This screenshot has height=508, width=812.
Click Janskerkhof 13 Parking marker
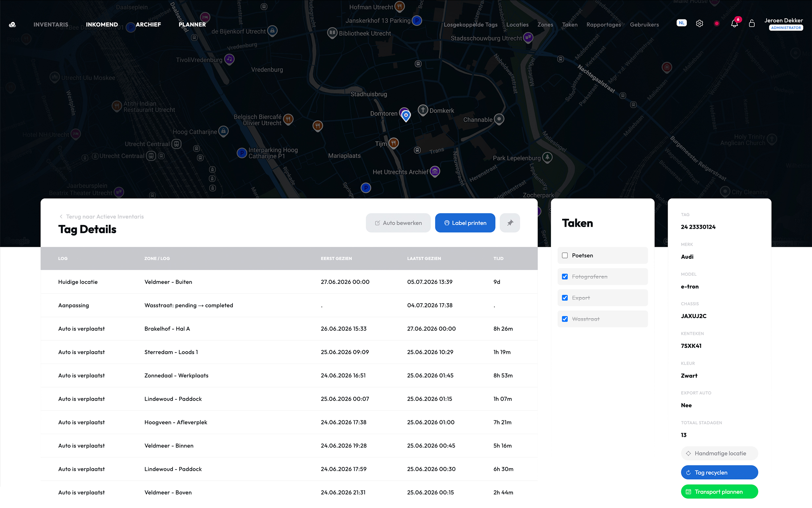click(x=416, y=20)
